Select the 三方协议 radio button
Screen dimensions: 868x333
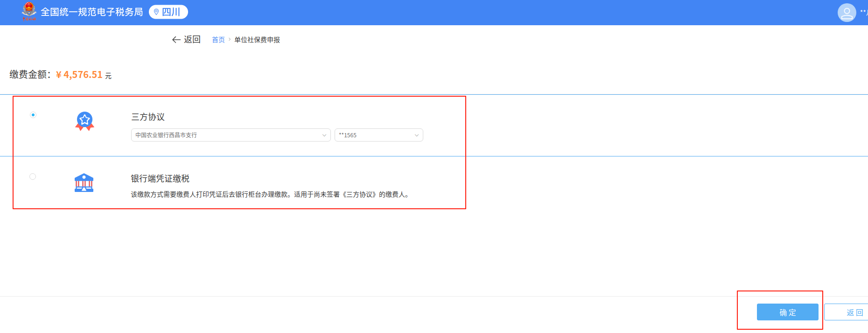33,115
